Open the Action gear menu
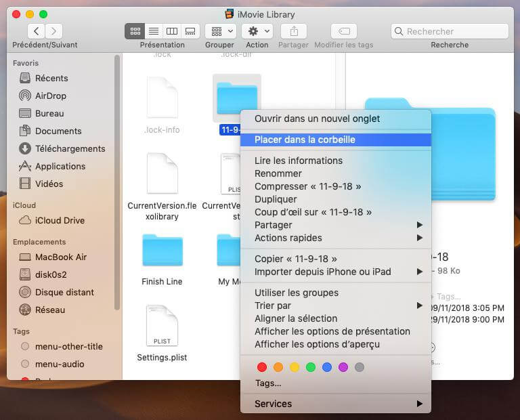 pyautogui.click(x=257, y=31)
